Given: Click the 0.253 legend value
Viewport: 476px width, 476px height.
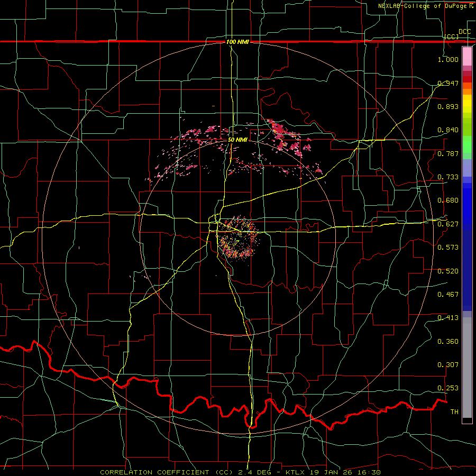Looking at the screenshot, I should click(448, 388).
